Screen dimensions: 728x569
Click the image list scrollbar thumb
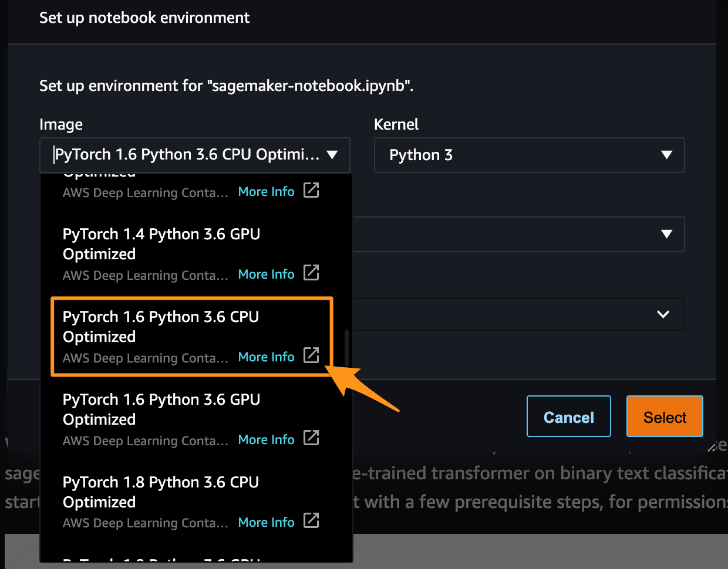coord(347,347)
